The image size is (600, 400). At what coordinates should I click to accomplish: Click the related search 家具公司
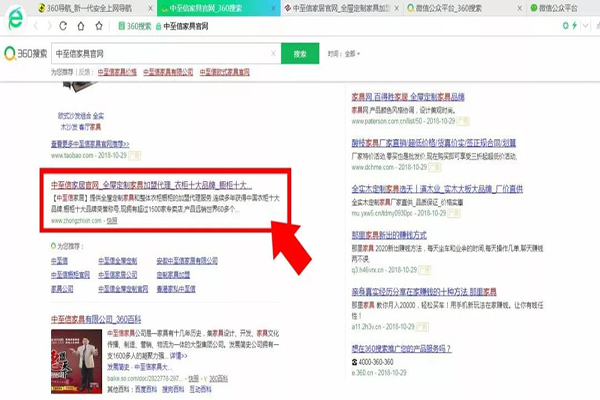[62, 289]
